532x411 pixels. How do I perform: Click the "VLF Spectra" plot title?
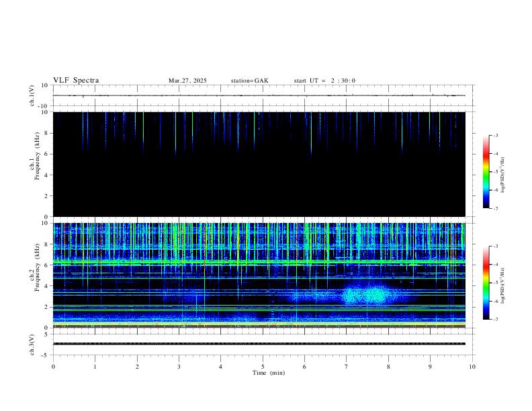(x=76, y=81)
